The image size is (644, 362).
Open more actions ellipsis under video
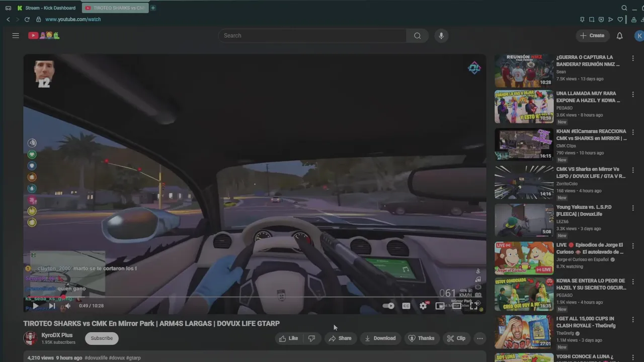point(480,338)
